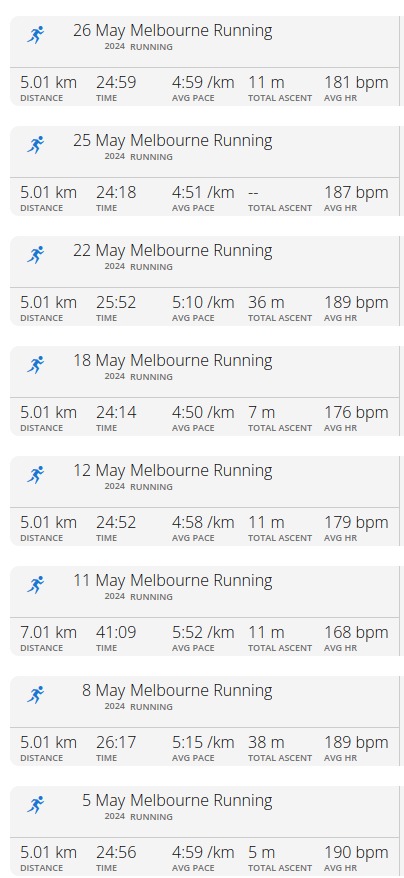Open the 5 May Melbourne Running title
This screenshot has height=878, width=404.
(177, 801)
